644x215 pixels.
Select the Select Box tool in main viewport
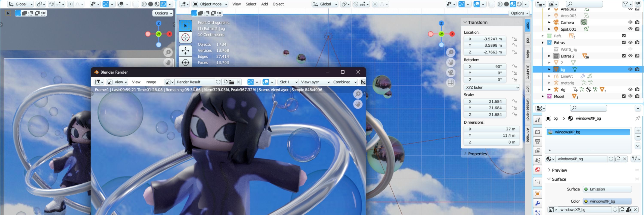click(185, 26)
